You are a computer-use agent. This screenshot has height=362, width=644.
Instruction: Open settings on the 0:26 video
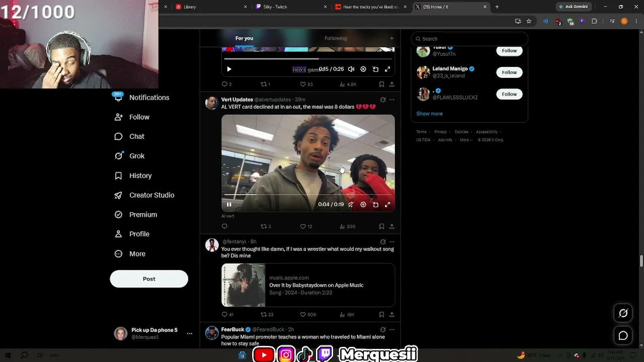tap(363, 69)
